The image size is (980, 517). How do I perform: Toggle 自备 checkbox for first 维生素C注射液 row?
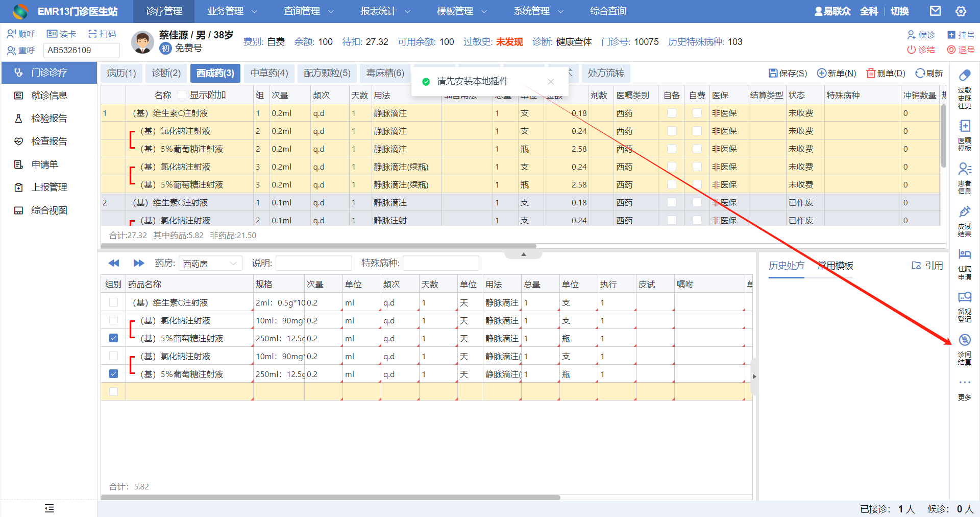(x=672, y=113)
